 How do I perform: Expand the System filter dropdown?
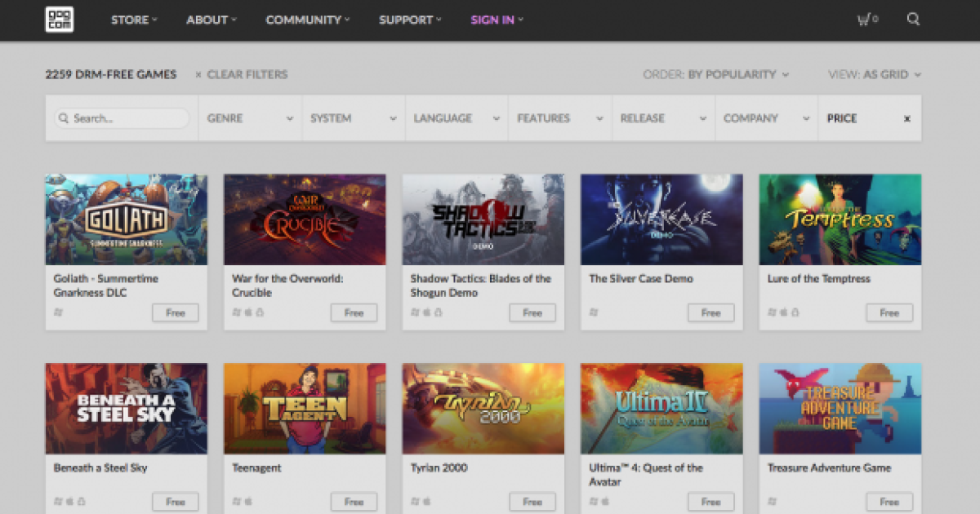354,118
